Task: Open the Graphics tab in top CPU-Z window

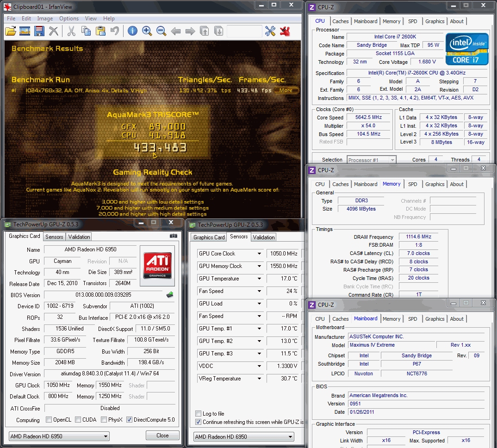Action: click(x=435, y=21)
